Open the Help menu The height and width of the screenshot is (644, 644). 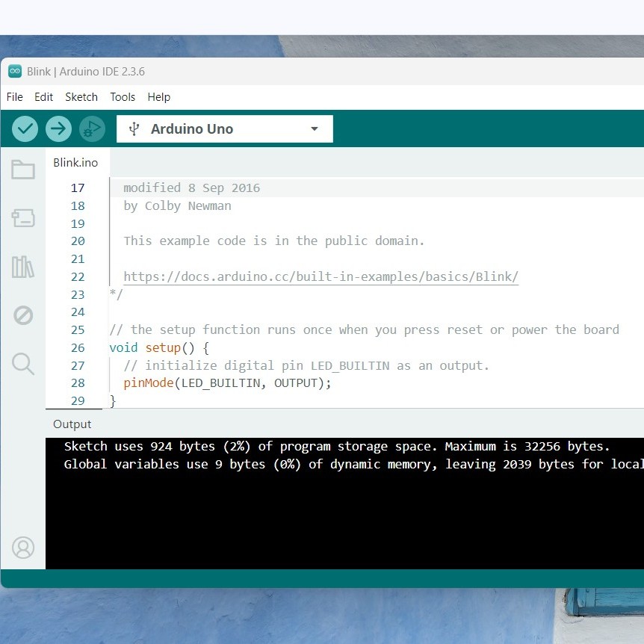pyautogui.click(x=158, y=97)
